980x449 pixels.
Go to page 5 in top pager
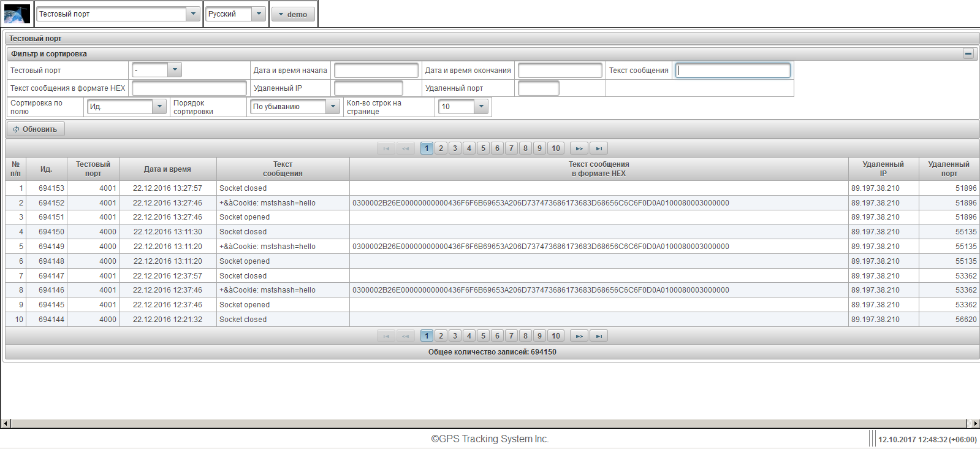coord(483,148)
